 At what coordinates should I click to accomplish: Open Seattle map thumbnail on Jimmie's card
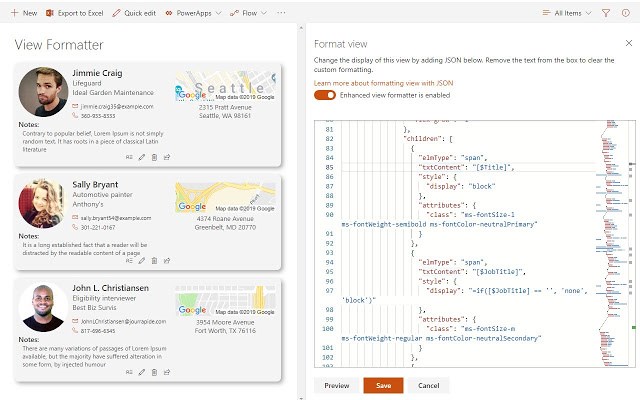tap(225, 86)
